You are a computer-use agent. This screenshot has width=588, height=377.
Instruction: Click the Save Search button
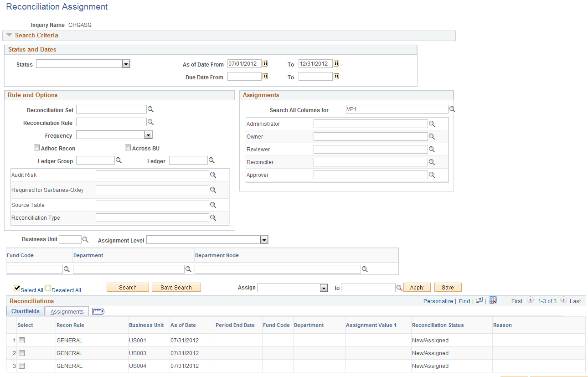coord(176,287)
